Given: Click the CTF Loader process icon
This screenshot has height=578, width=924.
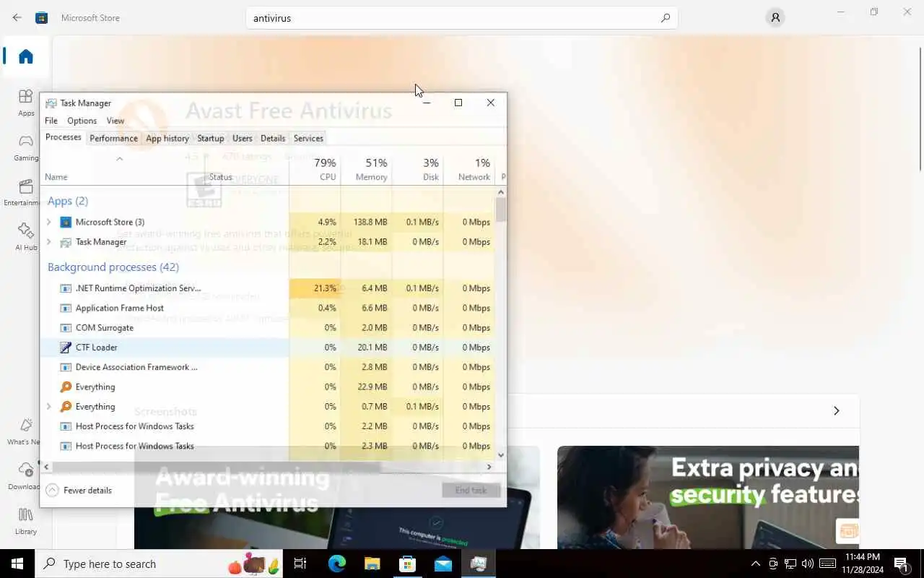Looking at the screenshot, I should [66, 348].
